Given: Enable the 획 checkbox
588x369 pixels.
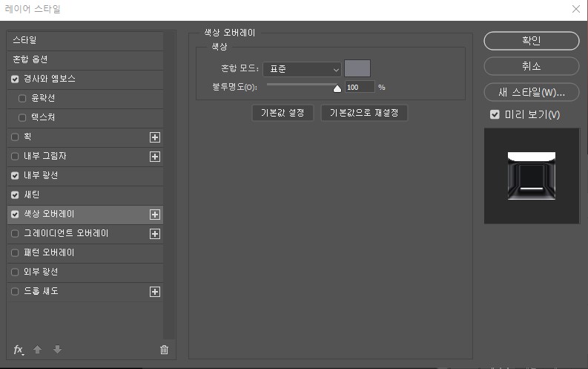Looking at the screenshot, I should point(15,137).
